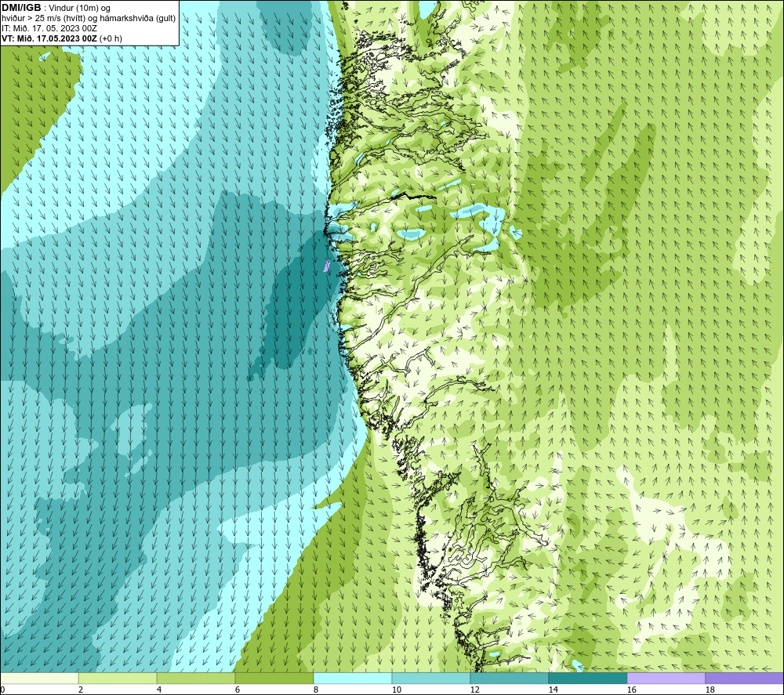The width and height of the screenshot is (784, 695).
Task: Click the pale cyan 8–10 legend swatch
Action: 353,679
